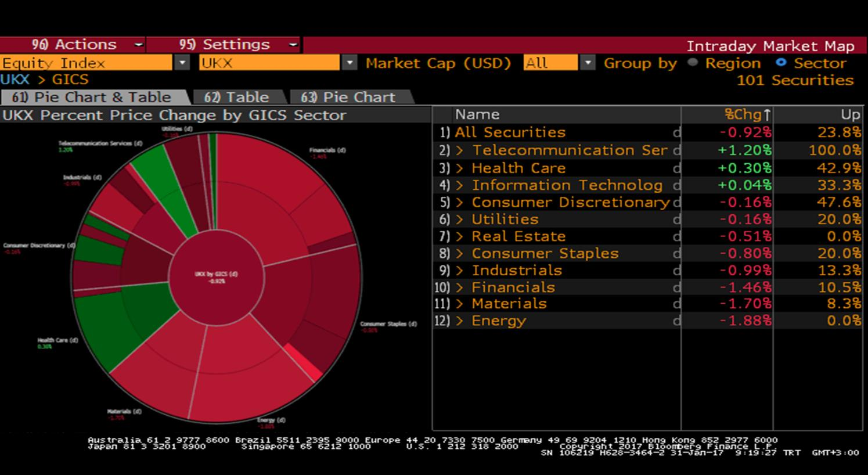This screenshot has height=475, width=868.
Task: Sort by the %Chg column header
Action: click(748, 115)
